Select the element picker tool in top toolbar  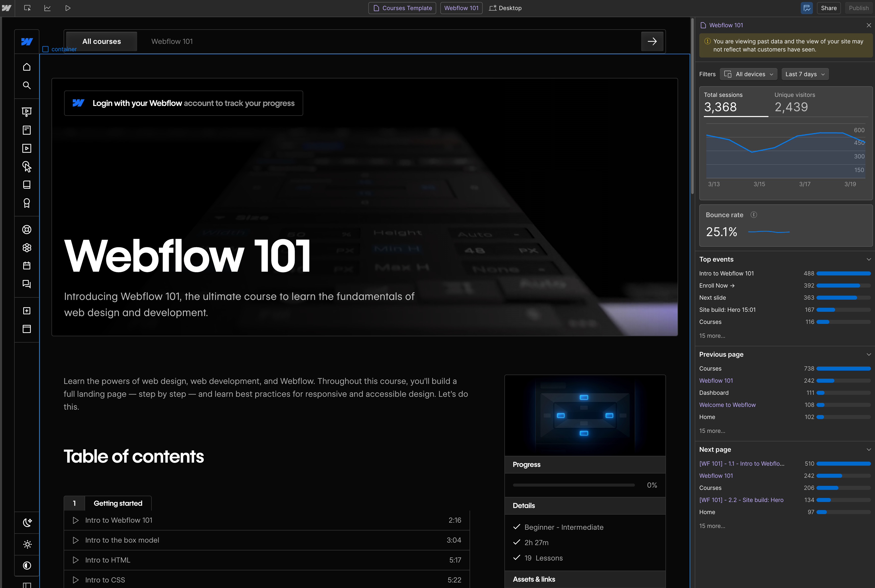(27, 8)
